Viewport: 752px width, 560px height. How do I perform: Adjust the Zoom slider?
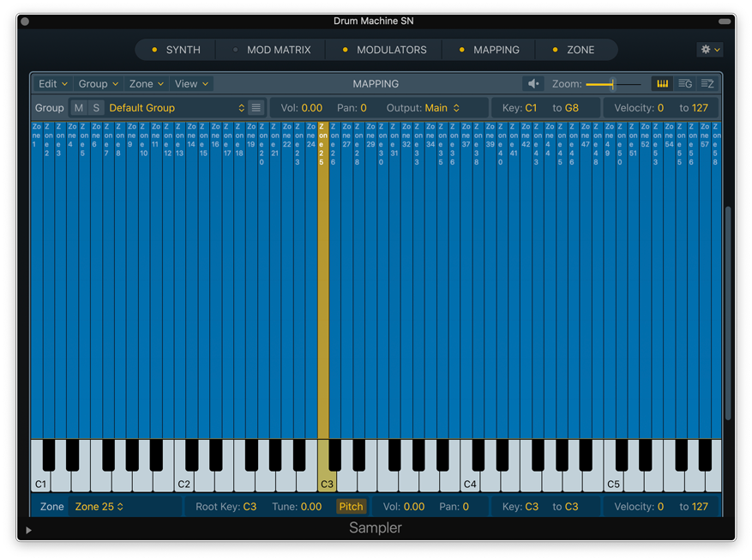pyautogui.click(x=611, y=83)
